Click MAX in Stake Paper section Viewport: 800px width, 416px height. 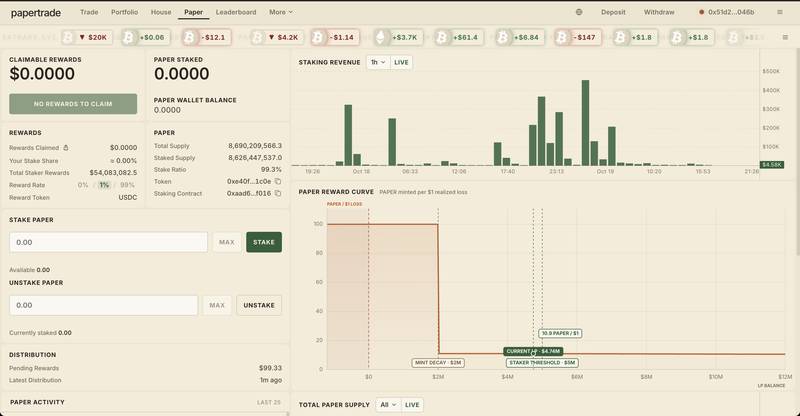[227, 242]
